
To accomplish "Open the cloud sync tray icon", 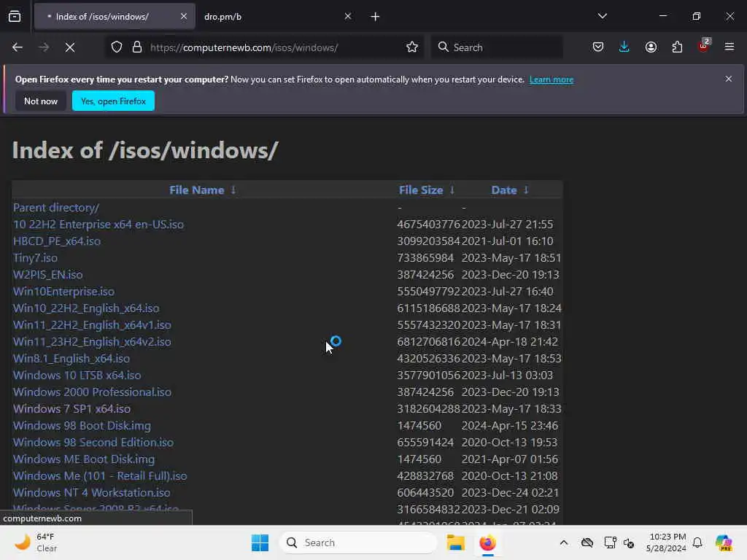I will (x=587, y=542).
